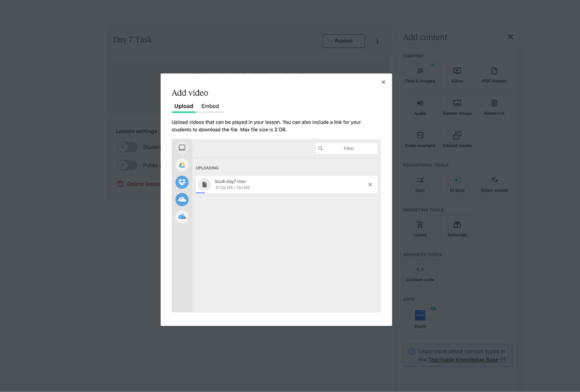Cancel the book-day7.mov upload

point(370,184)
